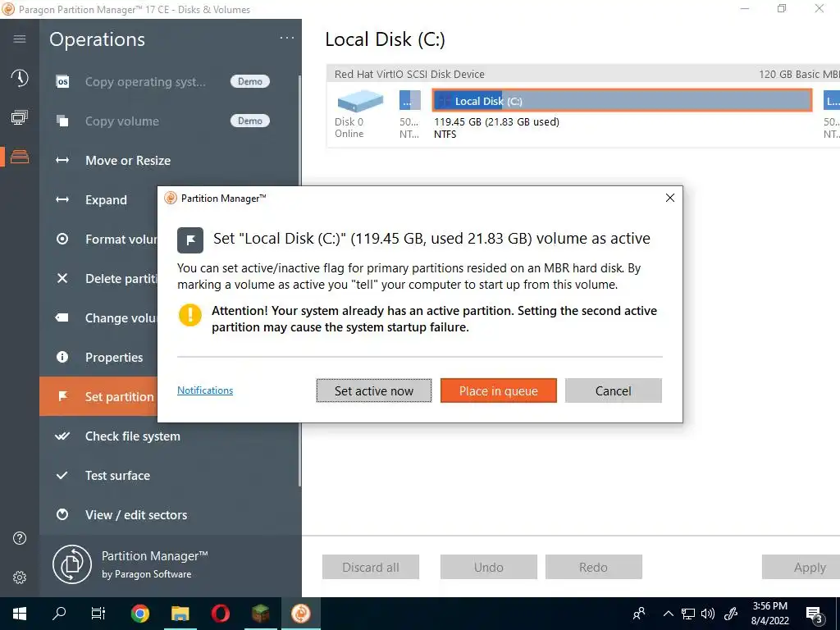Click the Demo badge beside Copy volume
840x630 pixels.
click(250, 121)
